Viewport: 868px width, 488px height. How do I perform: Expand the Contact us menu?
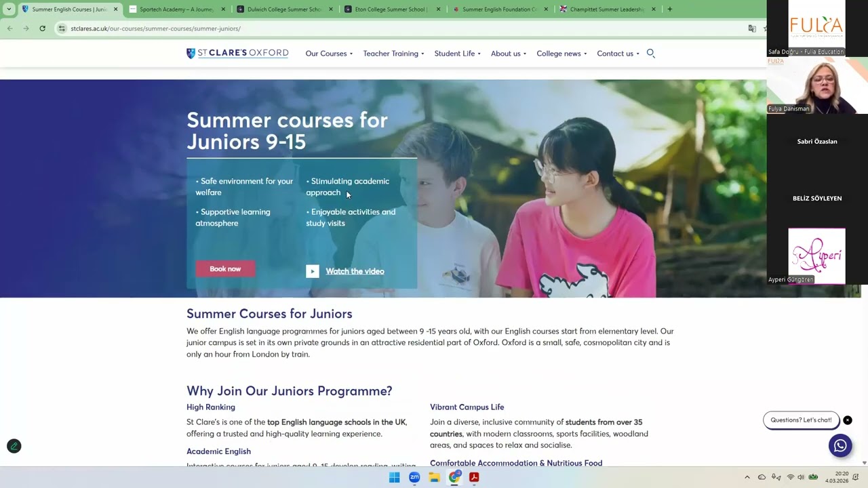(x=618, y=54)
